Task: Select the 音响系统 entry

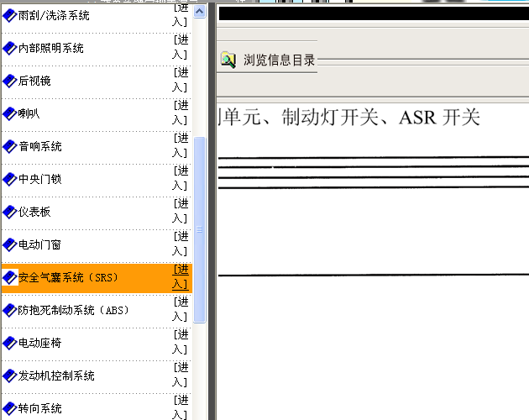Action: click(40, 146)
